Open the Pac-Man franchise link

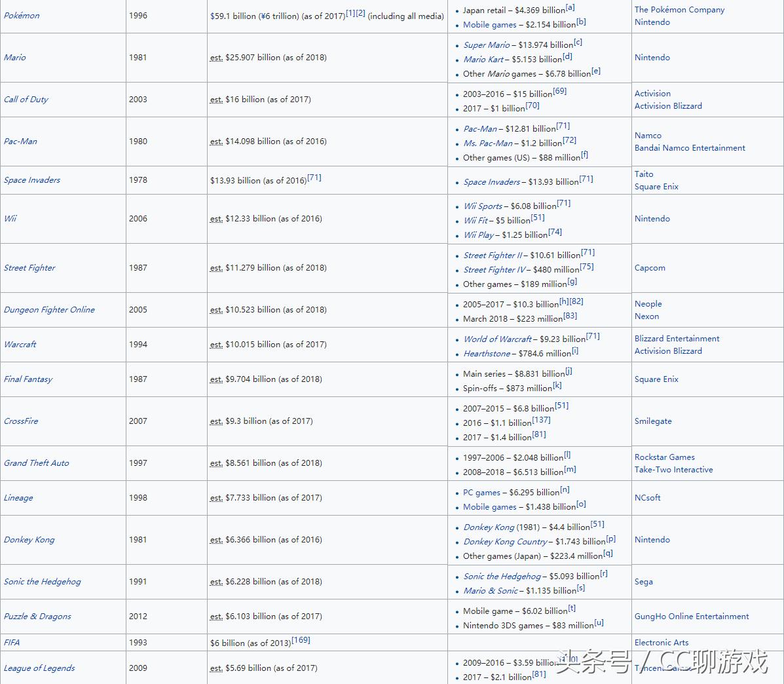(20, 142)
